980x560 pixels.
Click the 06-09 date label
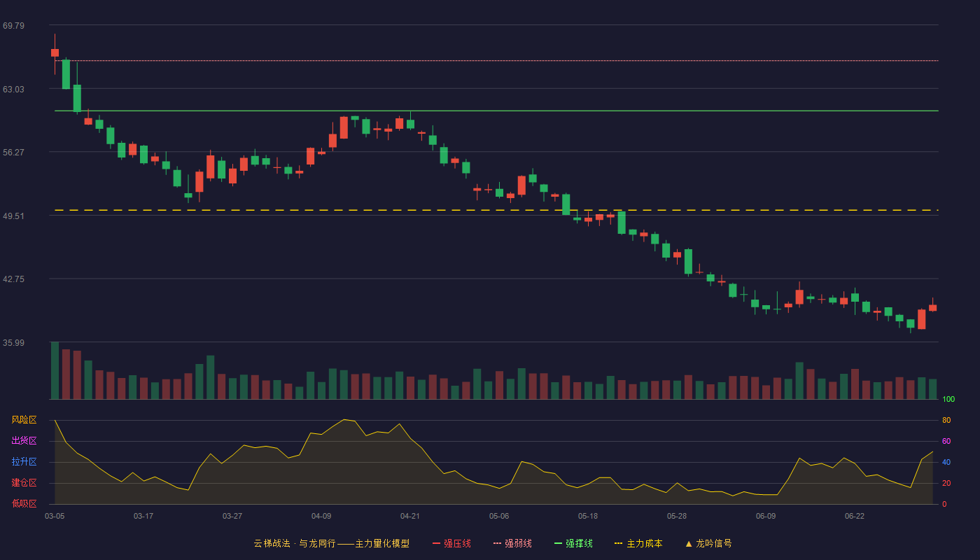pos(766,516)
